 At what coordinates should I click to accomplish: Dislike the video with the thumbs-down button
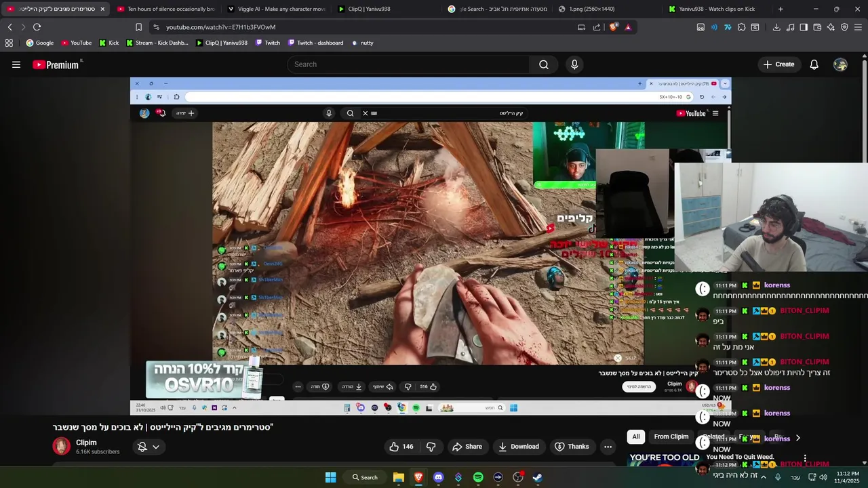(x=431, y=447)
